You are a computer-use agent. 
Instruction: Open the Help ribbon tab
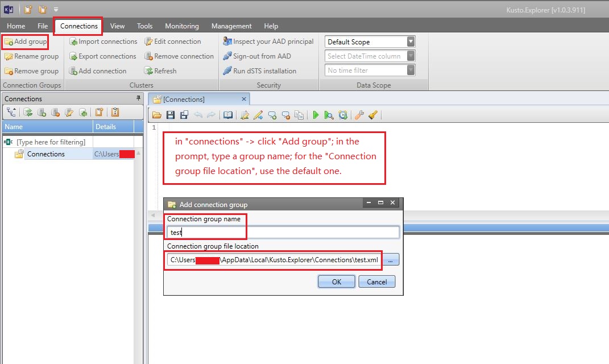271,26
